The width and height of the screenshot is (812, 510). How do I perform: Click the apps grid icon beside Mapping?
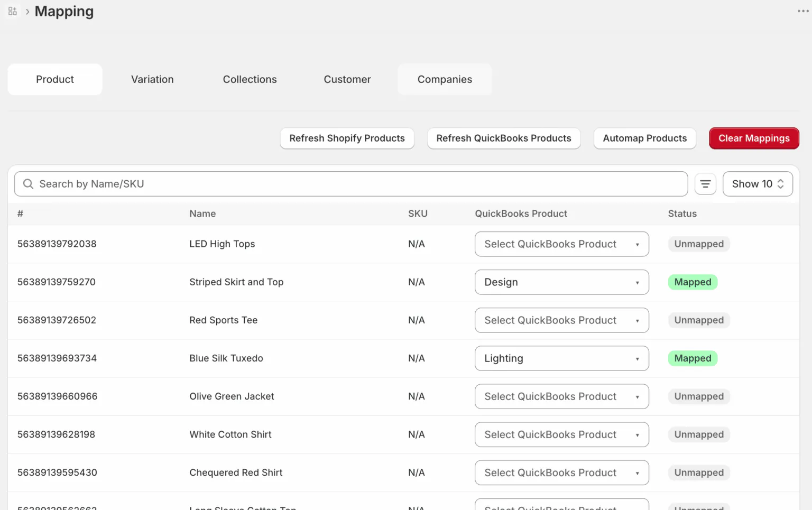[x=13, y=11]
